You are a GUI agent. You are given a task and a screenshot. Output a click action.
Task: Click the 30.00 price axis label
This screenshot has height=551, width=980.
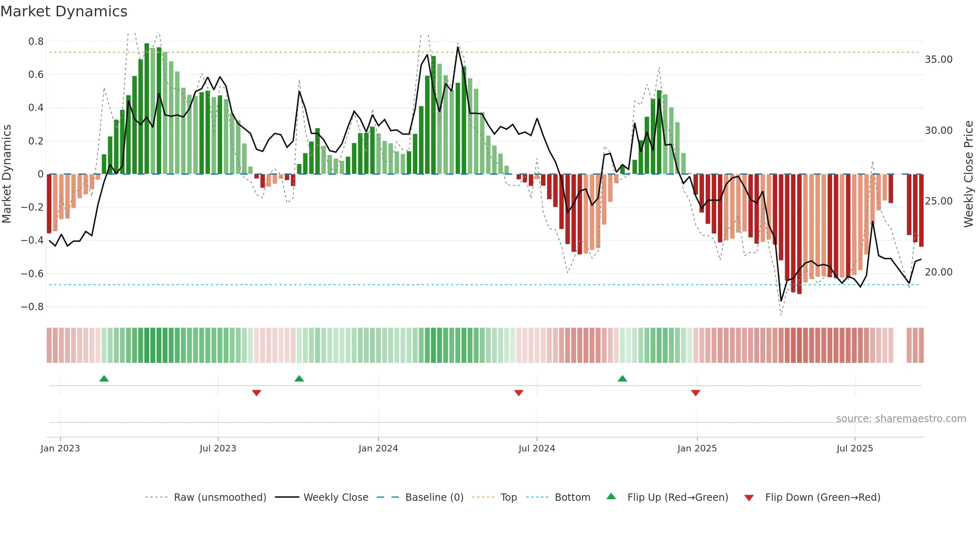[x=939, y=131]
